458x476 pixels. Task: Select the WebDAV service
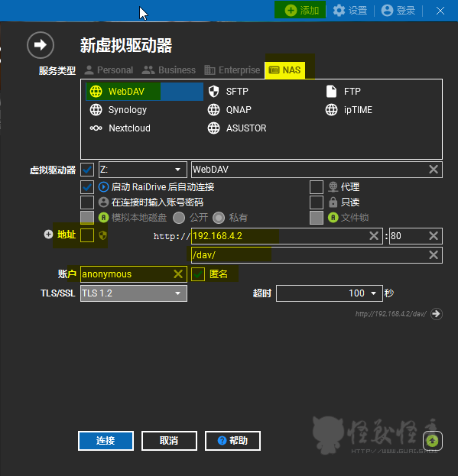point(145,92)
